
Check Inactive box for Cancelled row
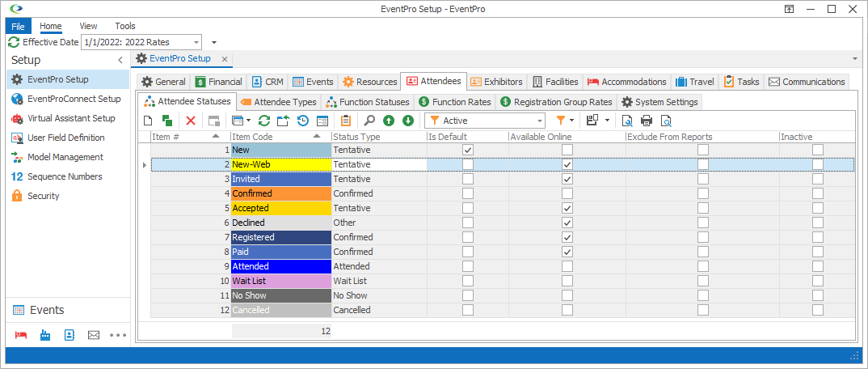point(818,310)
